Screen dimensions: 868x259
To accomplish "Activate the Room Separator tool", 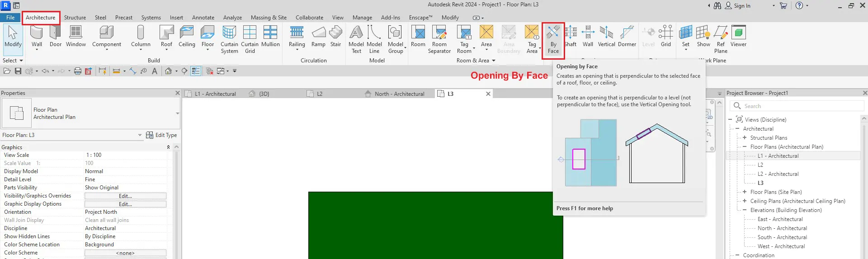I will pos(439,39).
